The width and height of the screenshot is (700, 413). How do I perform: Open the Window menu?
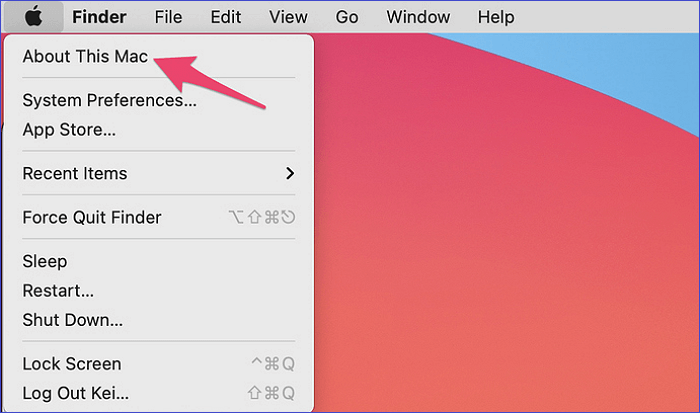[418, 17]
